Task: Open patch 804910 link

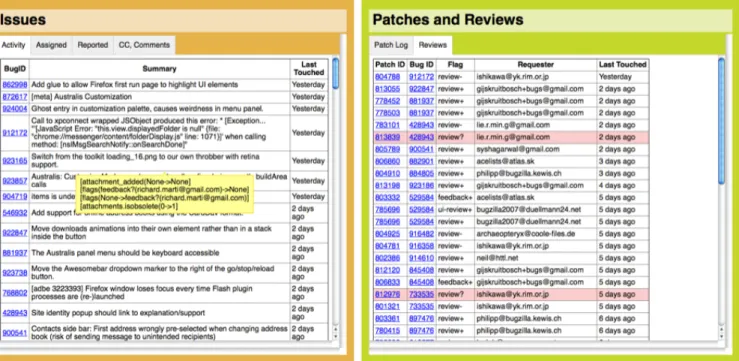Action: point(387,173)
